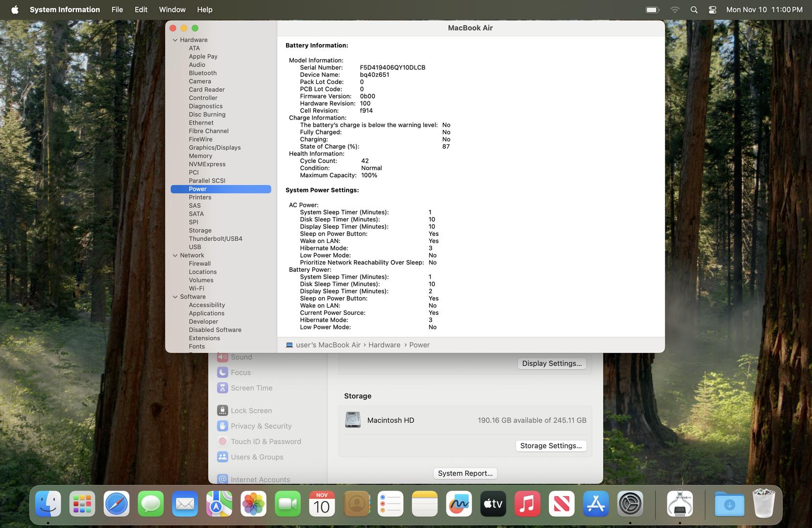Launch Freeform from the Dock
Image resolution: width=812 pixels, height=528 pixels.
(459, 504)
